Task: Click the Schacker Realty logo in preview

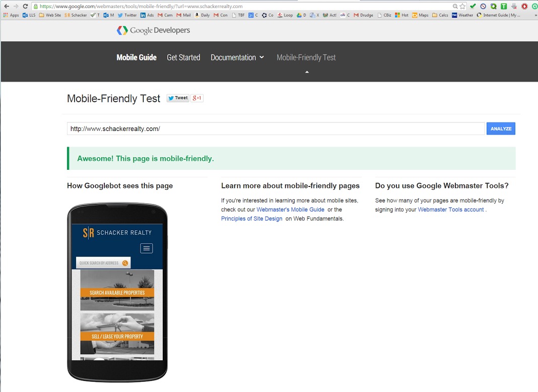Action: 117,233
